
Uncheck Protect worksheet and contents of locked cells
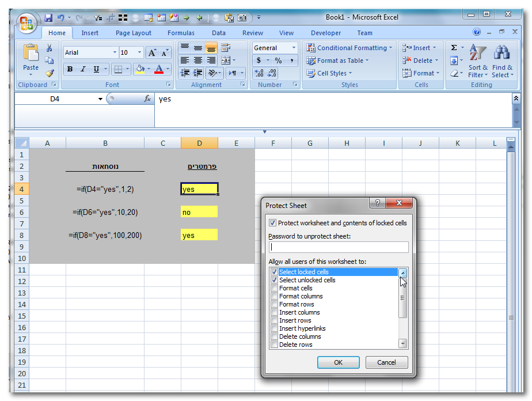(273, 223)
